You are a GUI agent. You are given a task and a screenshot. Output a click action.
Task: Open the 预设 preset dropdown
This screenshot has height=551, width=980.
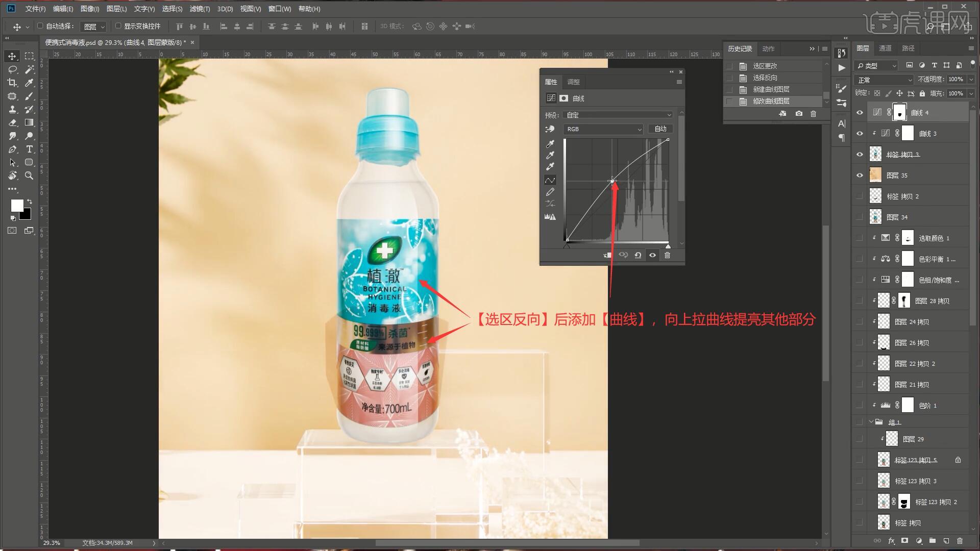point(618,115)
